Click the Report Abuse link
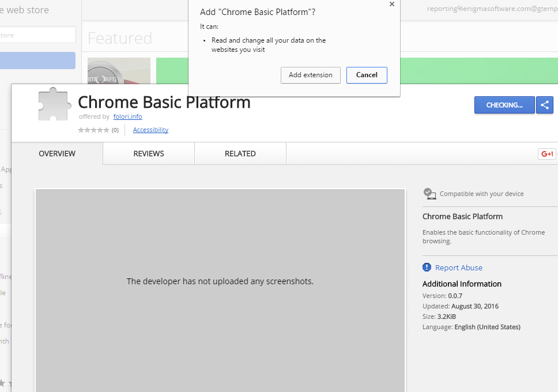The width and height of the screenshot is (558, 392). pyautogui.click(x=458, y=267)
